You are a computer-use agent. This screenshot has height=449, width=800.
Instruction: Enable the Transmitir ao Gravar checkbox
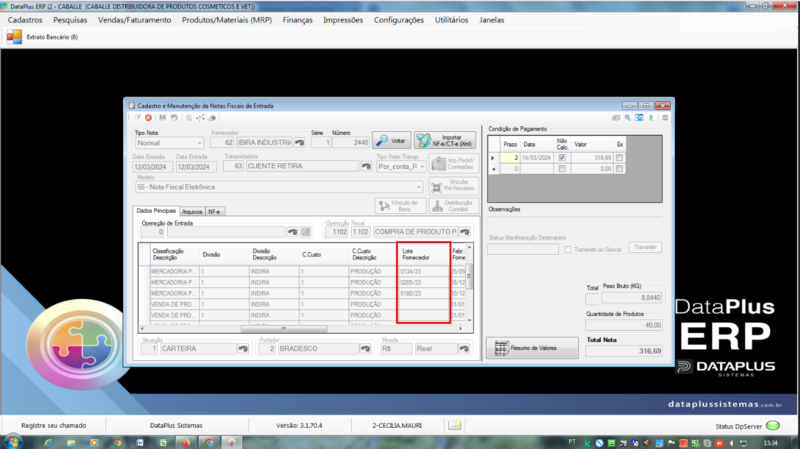[568, 250]
